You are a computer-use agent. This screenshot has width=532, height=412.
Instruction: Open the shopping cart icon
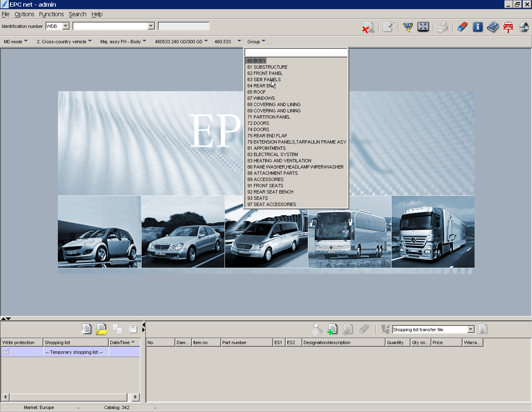click(408, 27)
